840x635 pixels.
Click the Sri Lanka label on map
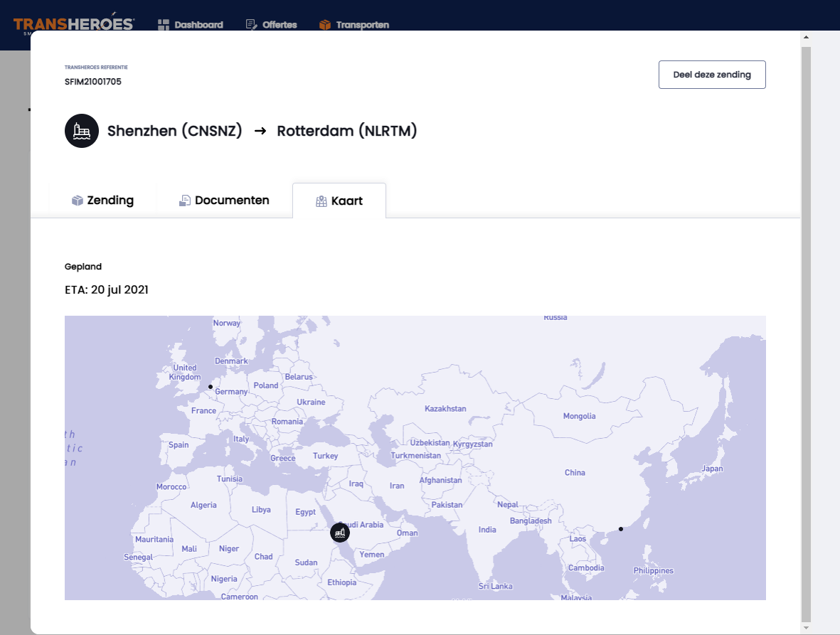[495, 586]
